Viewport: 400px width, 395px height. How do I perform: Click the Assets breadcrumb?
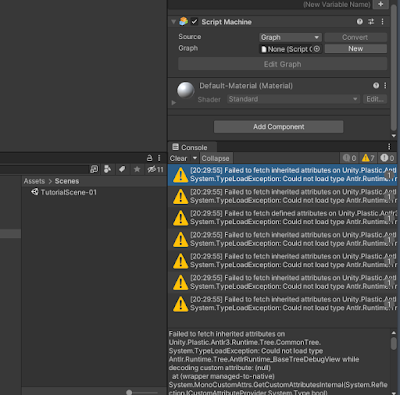[34, 181]
